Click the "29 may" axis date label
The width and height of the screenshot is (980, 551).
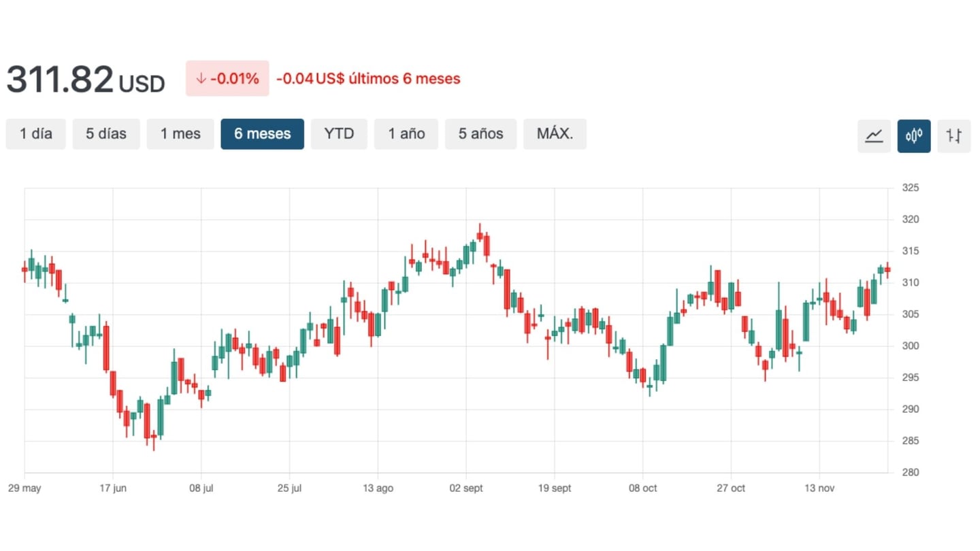(25, 488)
